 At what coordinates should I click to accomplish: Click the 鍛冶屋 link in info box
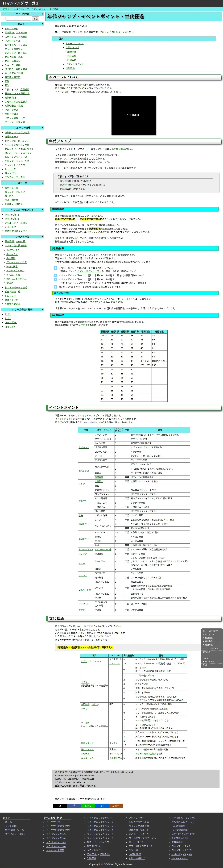(63, 185)
